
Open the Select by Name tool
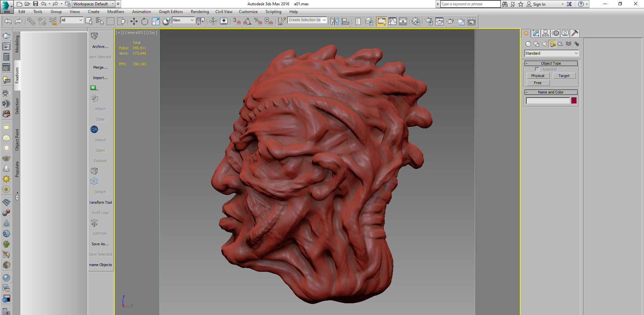[100, 21]
